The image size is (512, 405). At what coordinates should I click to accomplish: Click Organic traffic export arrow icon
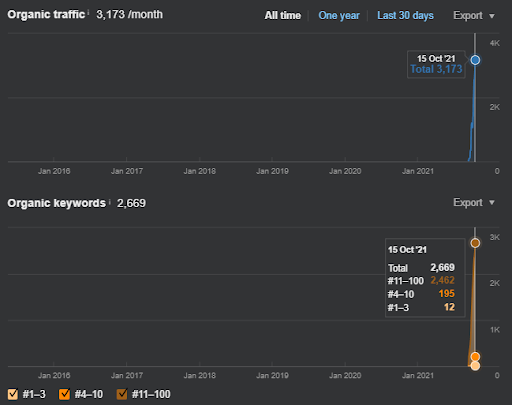coord(492,16)
